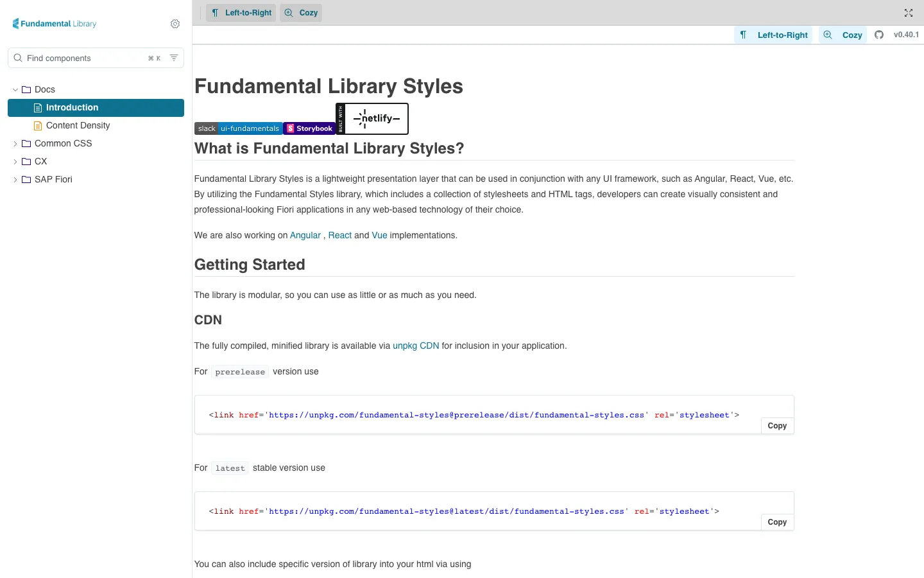Image resolution: width=924 pixels, height=578 pixels.
Task: Click the latest code snippet block
Action: 494,511
